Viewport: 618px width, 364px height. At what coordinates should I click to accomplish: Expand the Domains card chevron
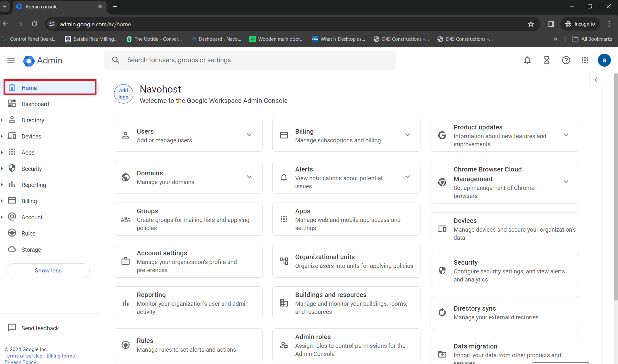249,177
